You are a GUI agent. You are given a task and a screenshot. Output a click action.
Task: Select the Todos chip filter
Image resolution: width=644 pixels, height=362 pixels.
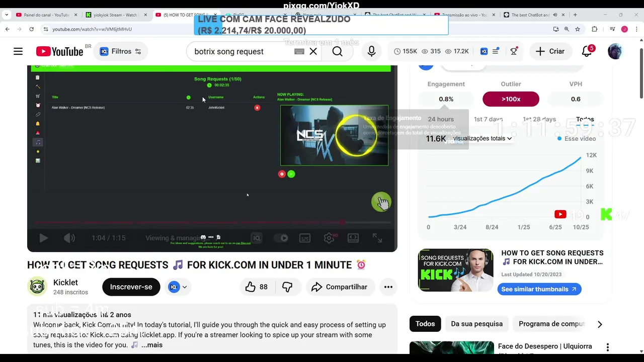tap(425, 324)
